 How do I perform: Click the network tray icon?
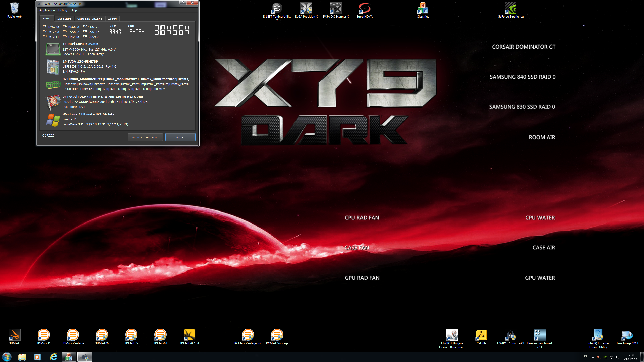point(611,357)
